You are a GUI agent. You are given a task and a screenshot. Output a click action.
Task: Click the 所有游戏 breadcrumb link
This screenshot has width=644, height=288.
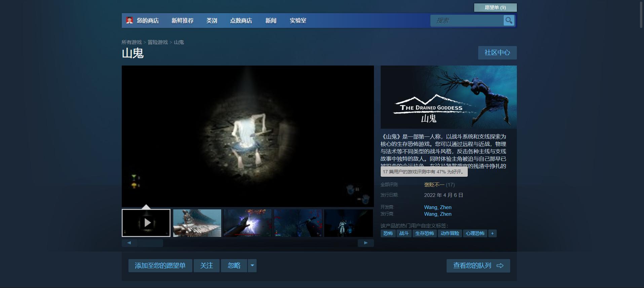coord(132,42)
